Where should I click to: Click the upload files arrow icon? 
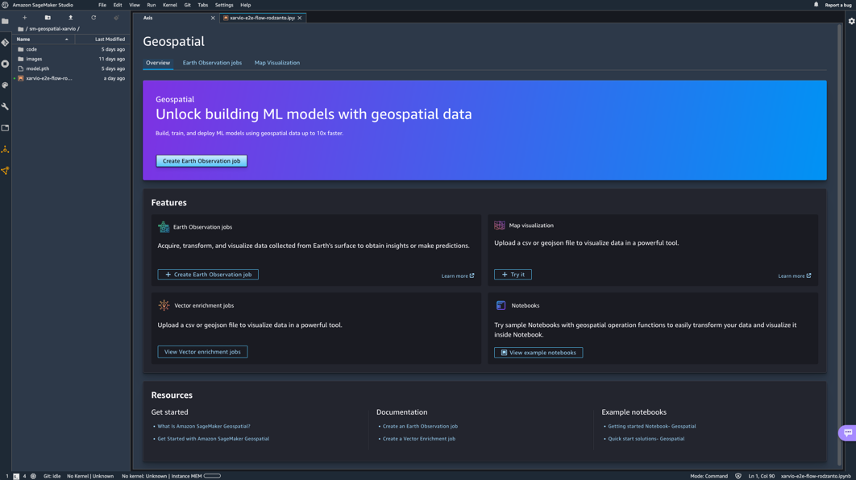pyautogui.click(x=70, y=18)
